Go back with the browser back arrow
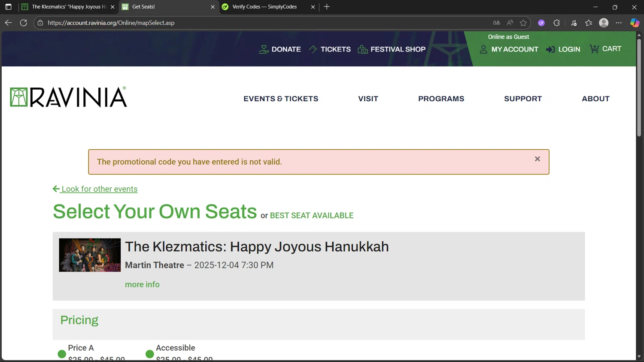The image size is (644, 362). point(8,23)
